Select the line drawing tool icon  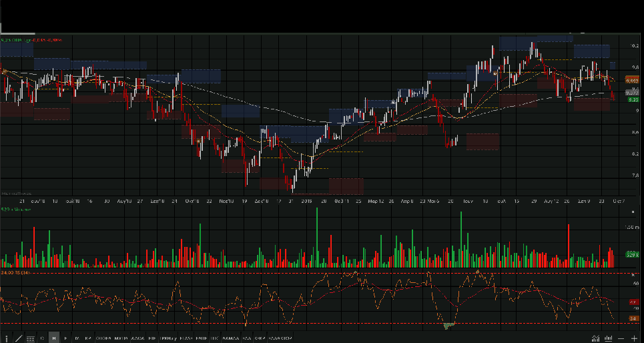(x=19, y=338)
